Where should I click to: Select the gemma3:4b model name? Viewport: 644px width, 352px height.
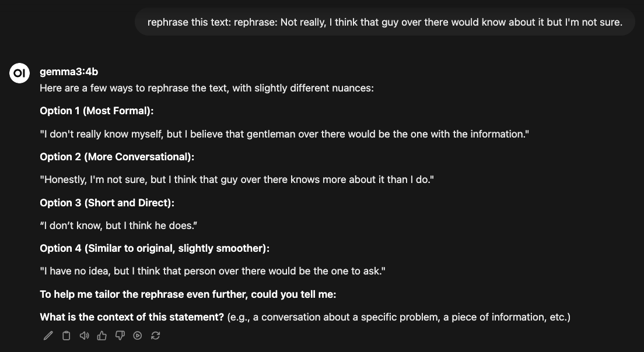(68, 72)
